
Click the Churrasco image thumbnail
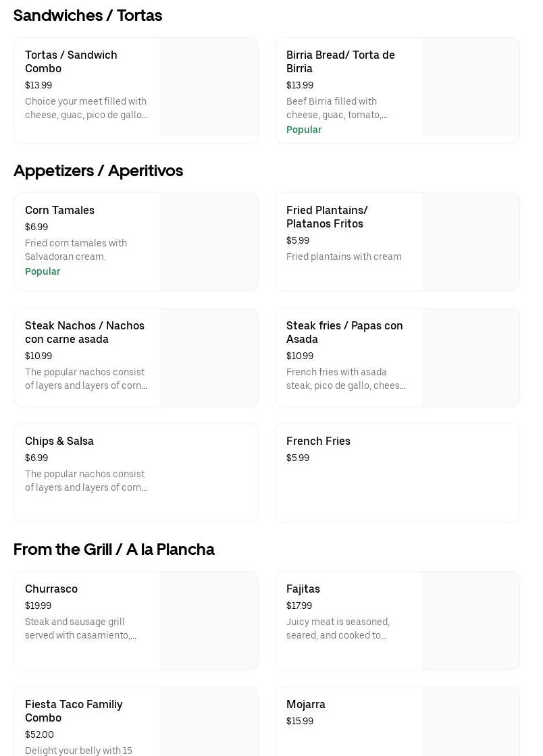[x=209, y=621]
